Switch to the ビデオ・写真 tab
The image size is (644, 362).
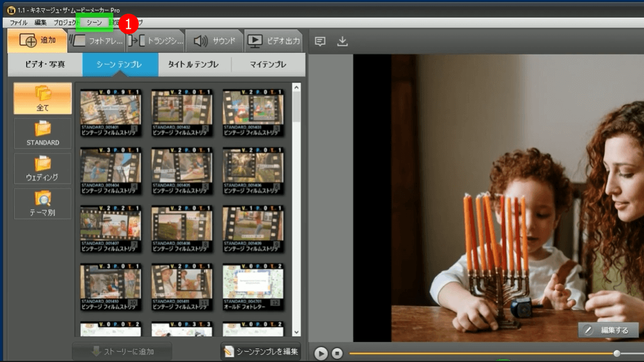point(45,65)
